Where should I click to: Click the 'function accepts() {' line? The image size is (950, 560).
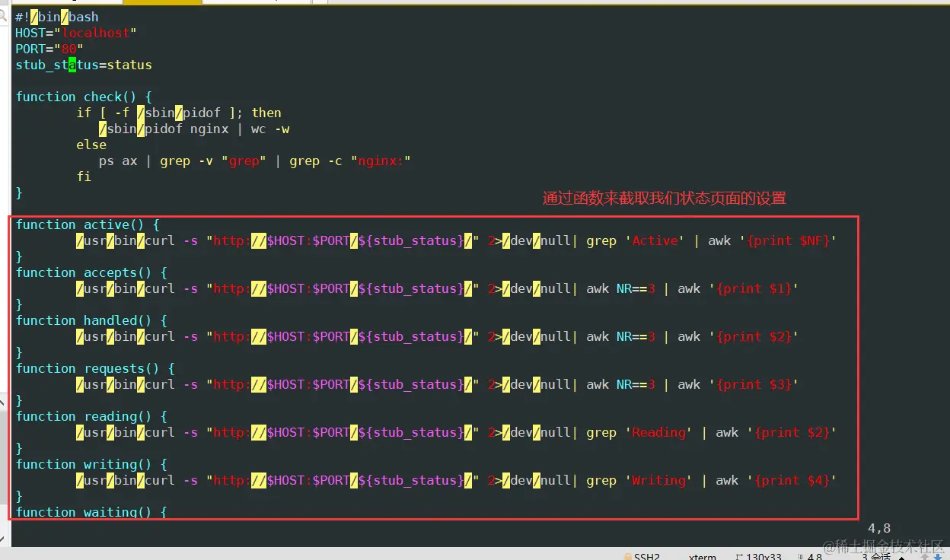point(91,272)
